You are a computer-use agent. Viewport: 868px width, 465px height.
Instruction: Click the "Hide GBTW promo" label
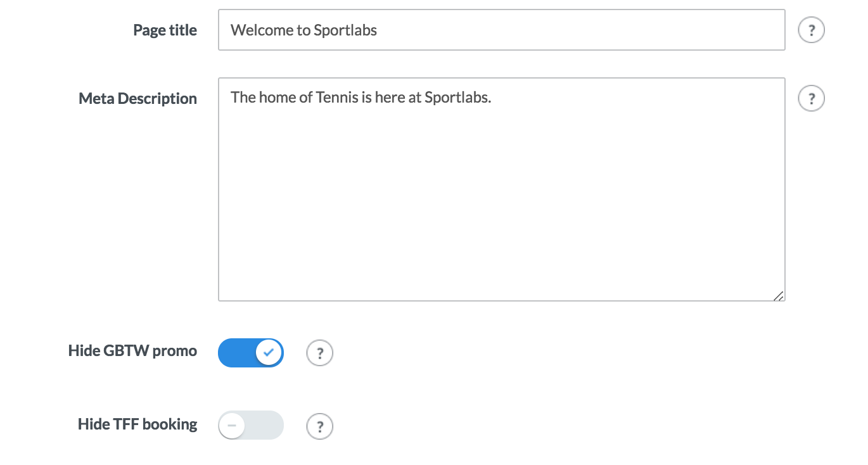click(132, 351)
